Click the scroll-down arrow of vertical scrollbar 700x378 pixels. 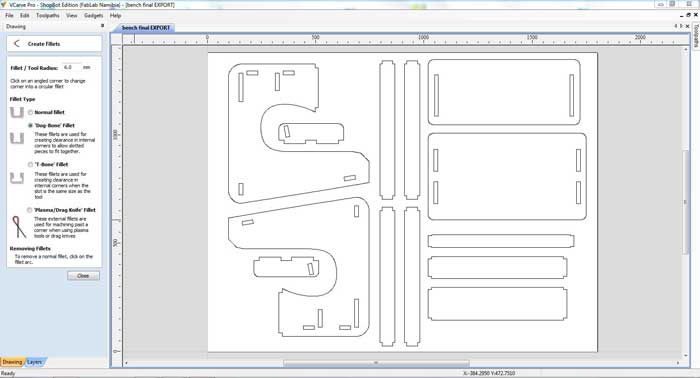tap(686, 356)
